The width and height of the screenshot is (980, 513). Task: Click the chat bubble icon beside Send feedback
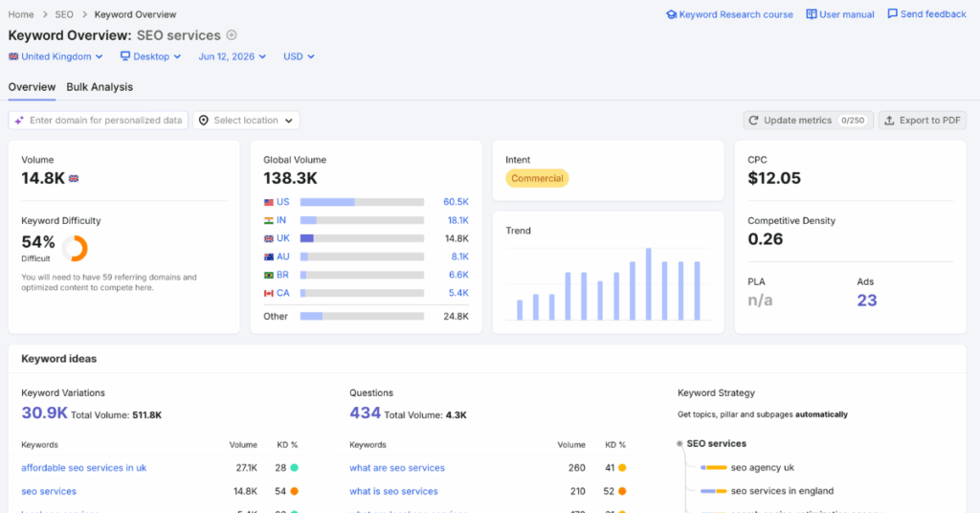click(x=893, y=13)
